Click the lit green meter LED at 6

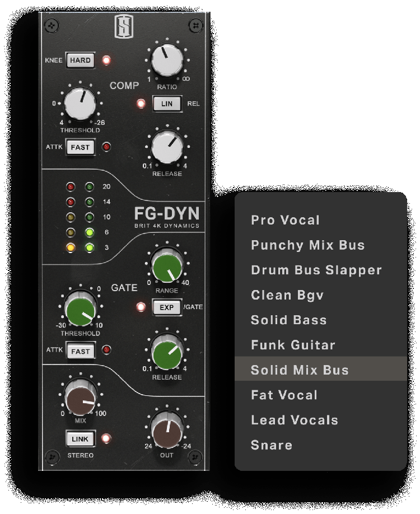(89, 232)
